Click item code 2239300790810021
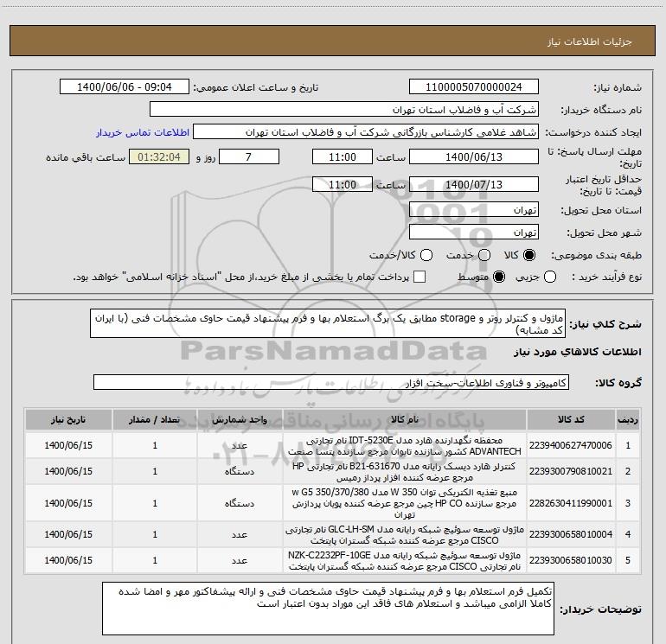 pos(571,471)
